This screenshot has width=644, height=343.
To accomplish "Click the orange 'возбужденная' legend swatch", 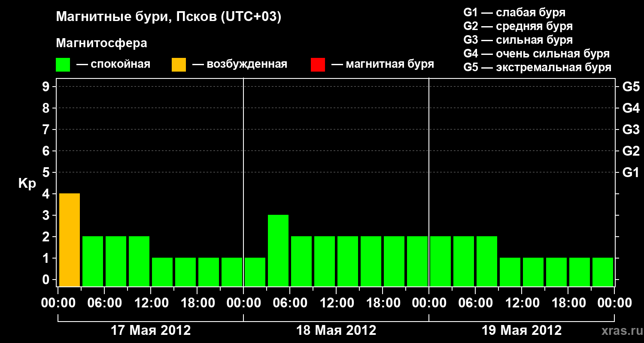I will coord(179,65).
